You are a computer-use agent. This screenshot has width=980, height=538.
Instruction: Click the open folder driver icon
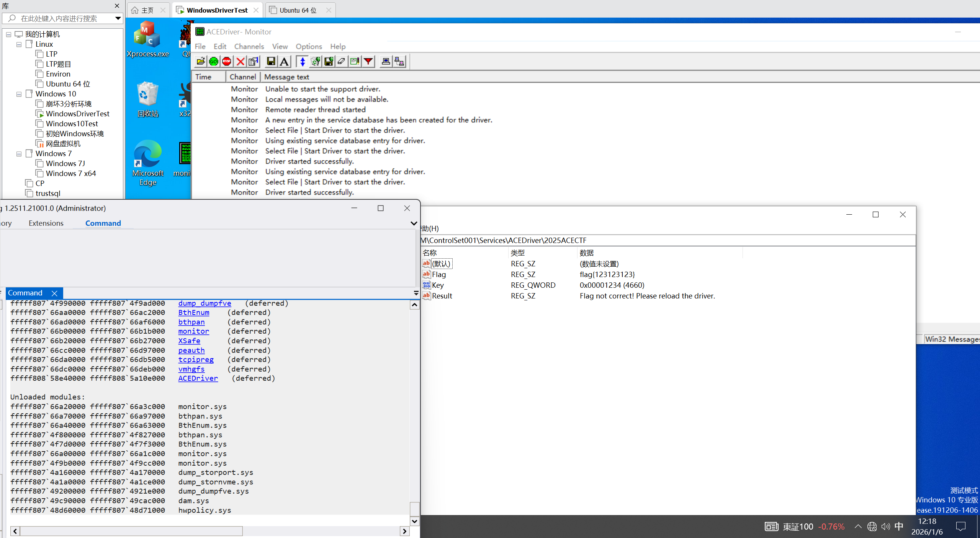[x=201, y=62]
